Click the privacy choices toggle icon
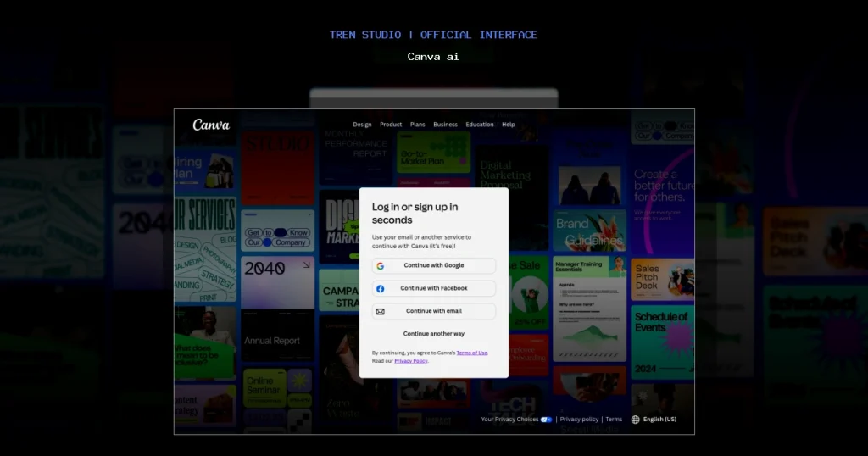The width and height of the screenshot is (868, 456). 546,420
